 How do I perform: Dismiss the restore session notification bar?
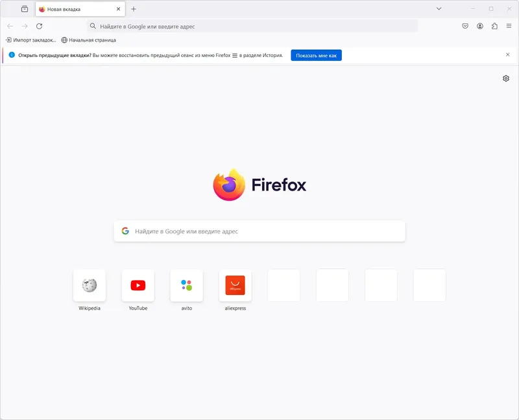coord(507,54)
